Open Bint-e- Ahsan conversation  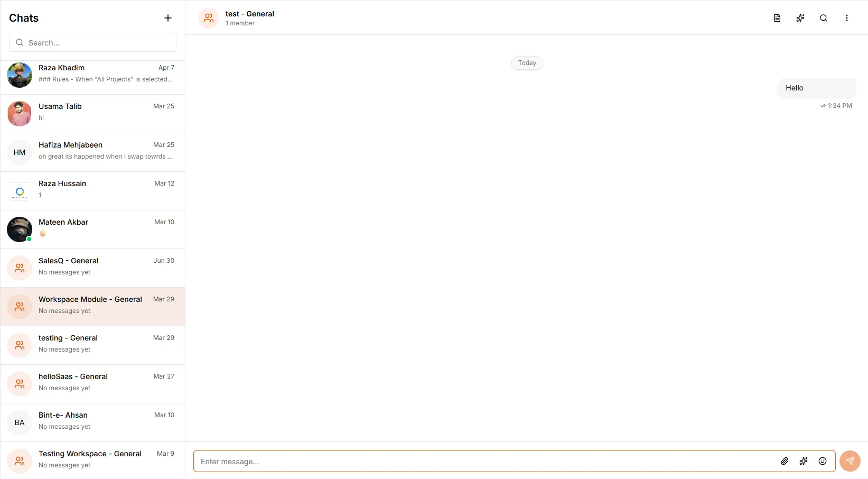tap(93, 422)
